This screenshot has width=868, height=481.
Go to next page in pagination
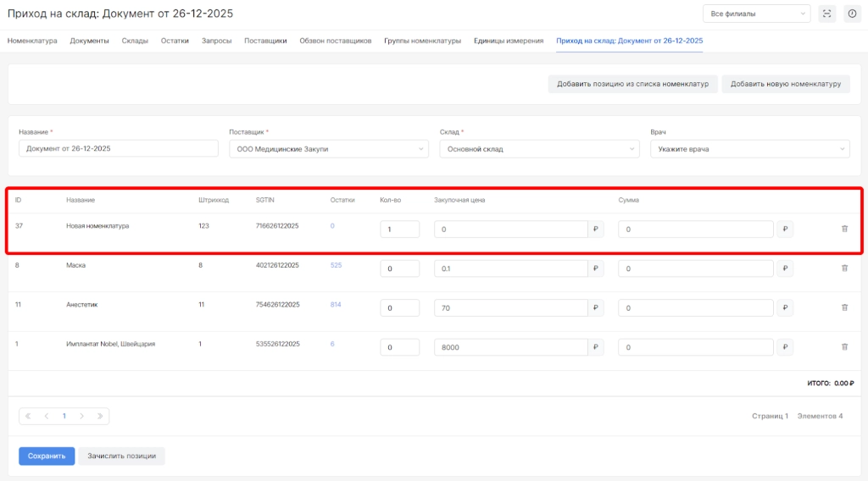[82, 416]
